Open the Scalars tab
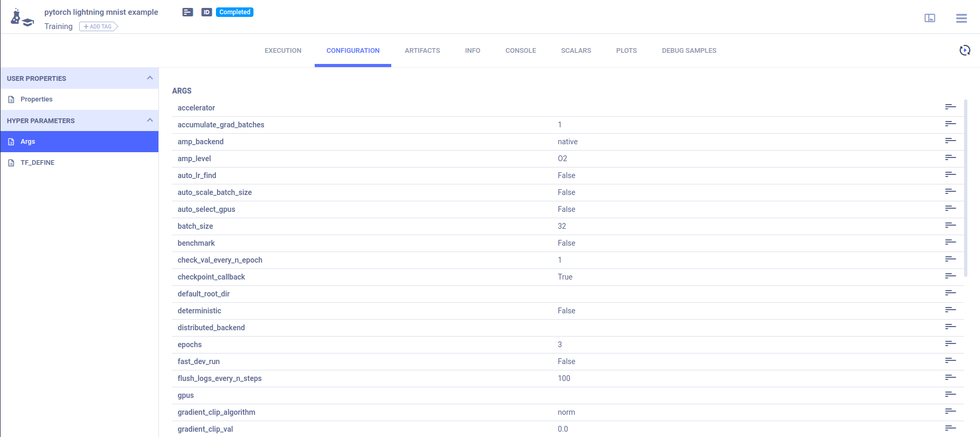This screenshot has width=980, height=437. click(x=576, y=51)
